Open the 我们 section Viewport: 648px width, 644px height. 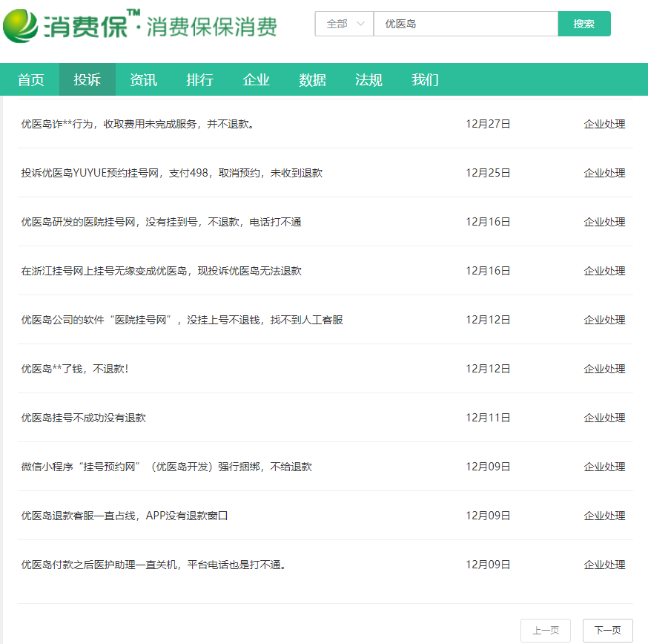(424, 81)
